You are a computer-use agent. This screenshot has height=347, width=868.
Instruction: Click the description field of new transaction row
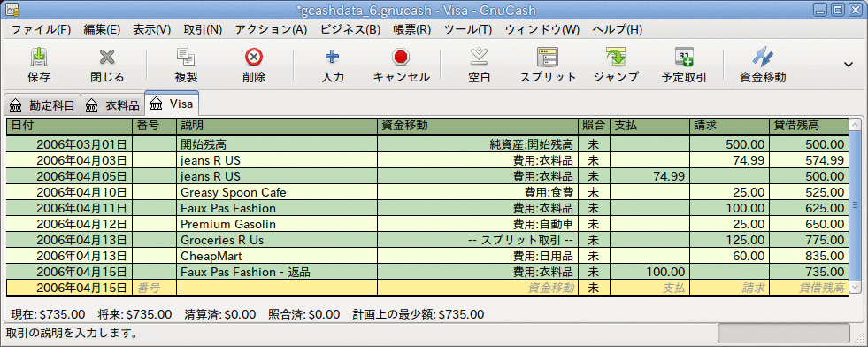(277, 288)
